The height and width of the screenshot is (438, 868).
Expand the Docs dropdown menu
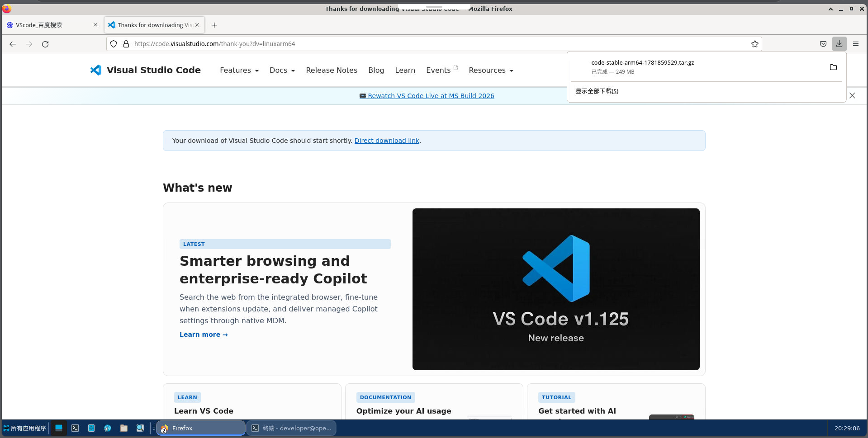point(282,70)
